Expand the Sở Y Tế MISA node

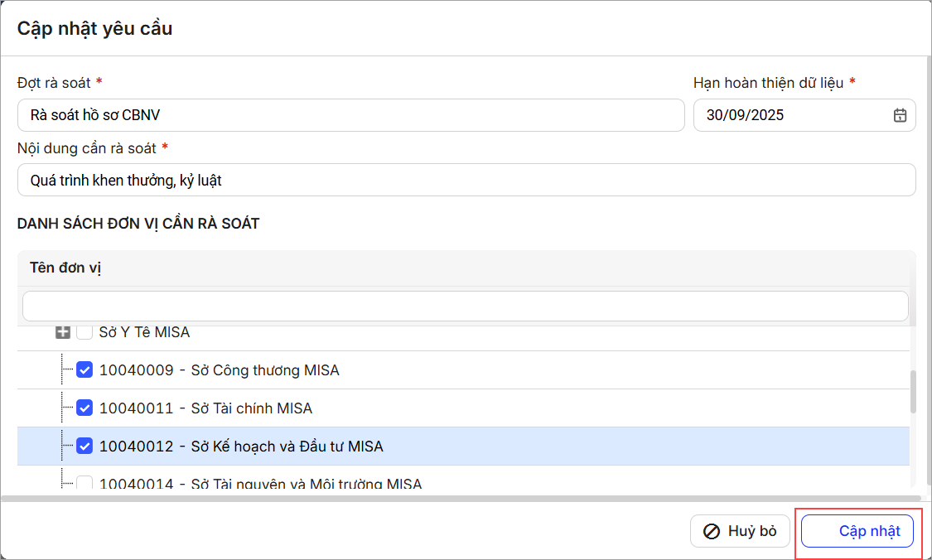tap(62, 332)
